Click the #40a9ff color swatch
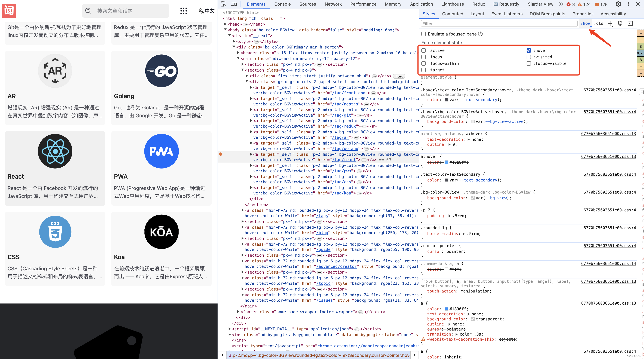The width and height of the screenshot is (644, 359). click(x=446, y=162)
